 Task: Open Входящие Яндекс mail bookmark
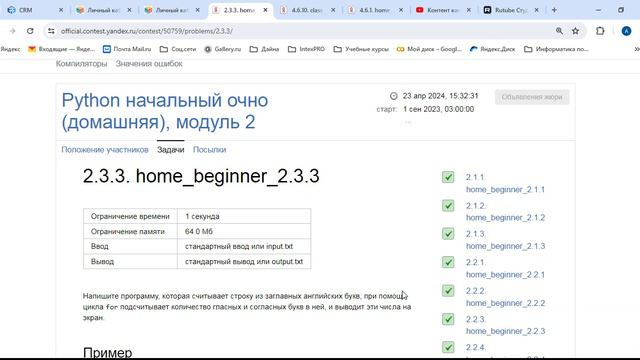pos(62,49)
